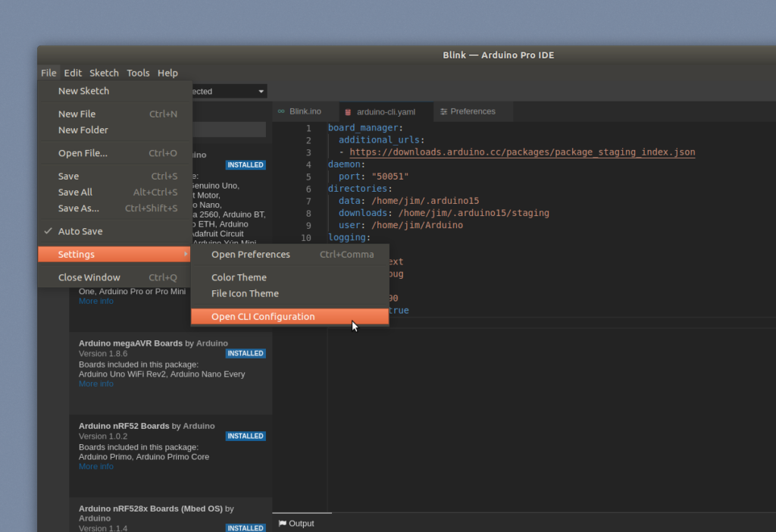Viewport: 776px width, 532px height.
Task: Click More info under Arduino megaAVR Boards
Action: tap(96, 383)
